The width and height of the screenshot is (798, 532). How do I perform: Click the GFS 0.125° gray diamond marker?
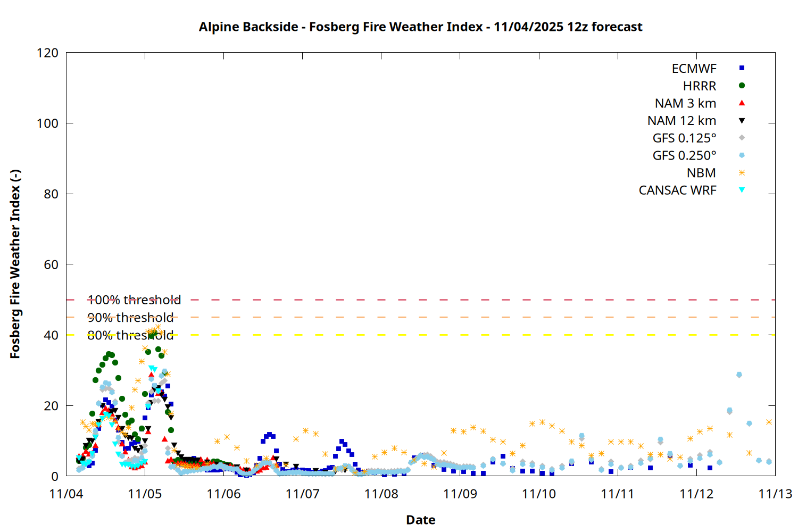click(x=742, y=138)
